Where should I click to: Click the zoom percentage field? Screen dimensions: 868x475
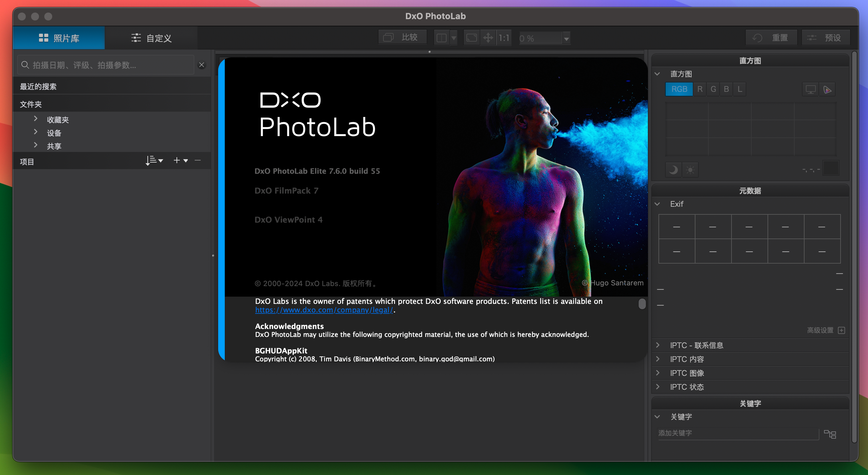[x=540, y=38]
